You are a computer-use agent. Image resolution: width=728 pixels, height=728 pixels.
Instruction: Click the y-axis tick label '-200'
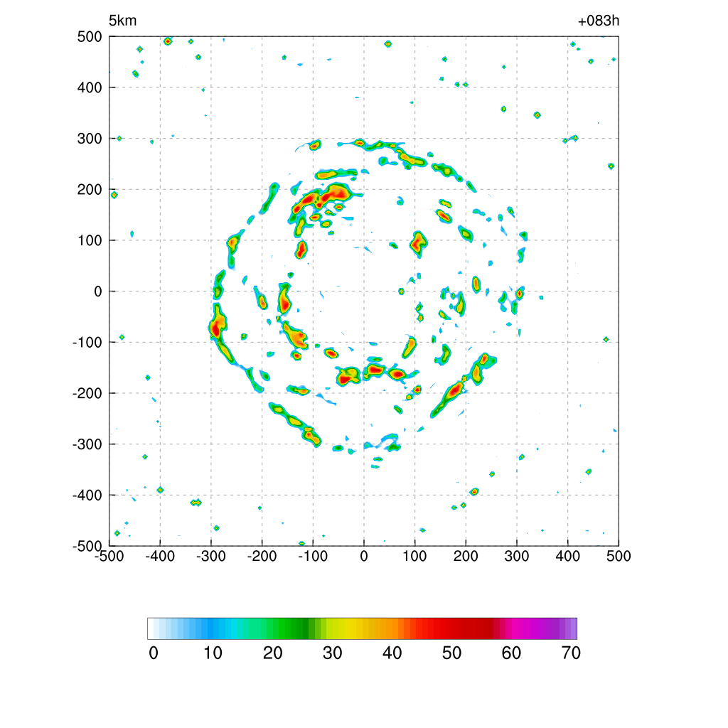[x=87, y=393]
